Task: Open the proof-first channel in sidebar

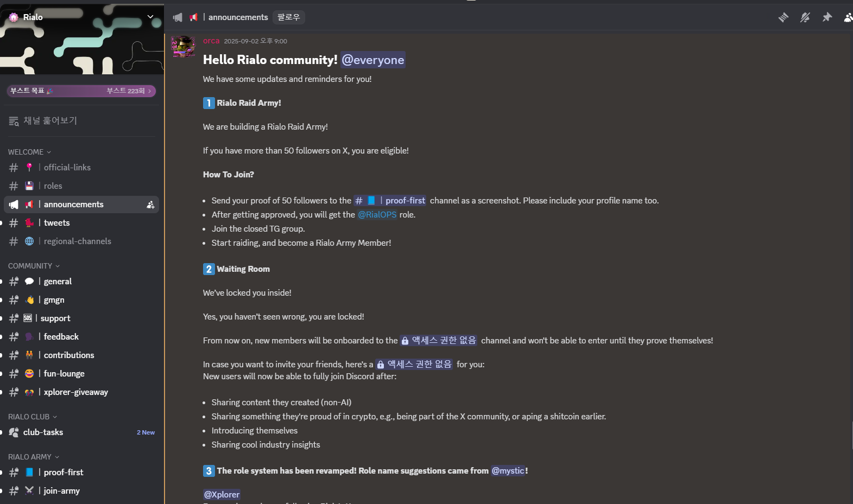Action: click(81, 473)
